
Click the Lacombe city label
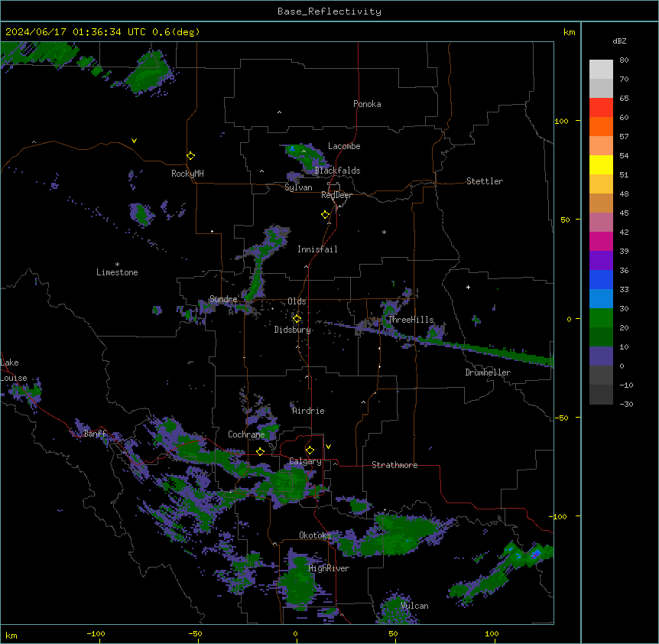pos(344,146)
